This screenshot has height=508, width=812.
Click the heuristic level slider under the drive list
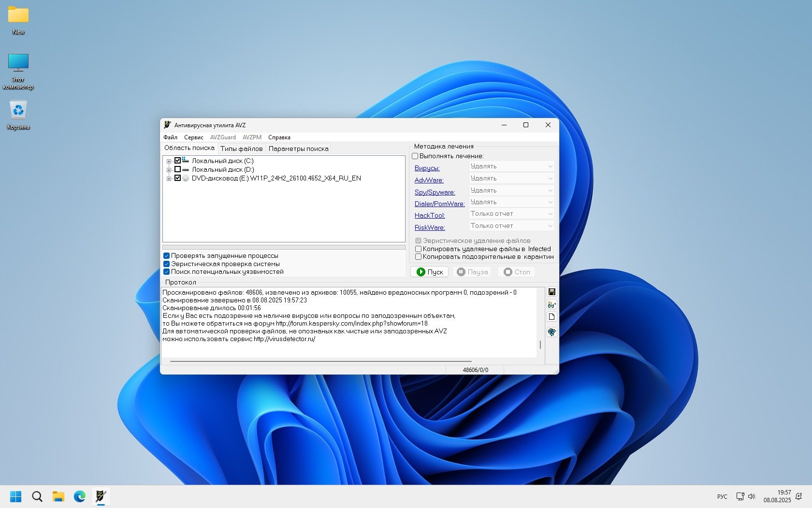pos(284,247)
